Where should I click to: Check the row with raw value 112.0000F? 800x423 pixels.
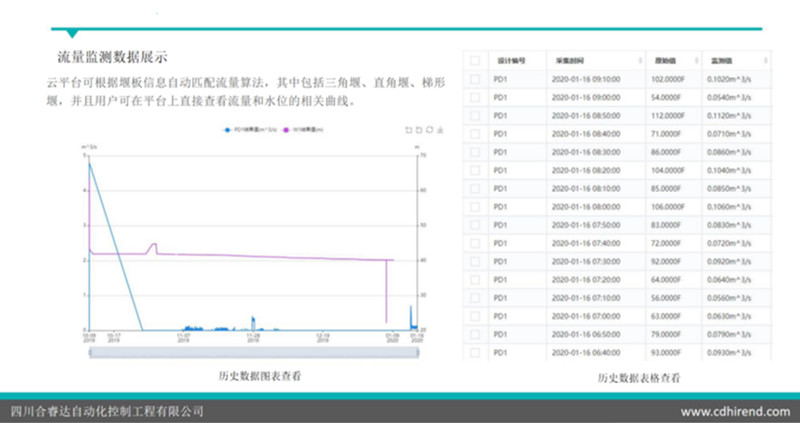pos(475,114)
